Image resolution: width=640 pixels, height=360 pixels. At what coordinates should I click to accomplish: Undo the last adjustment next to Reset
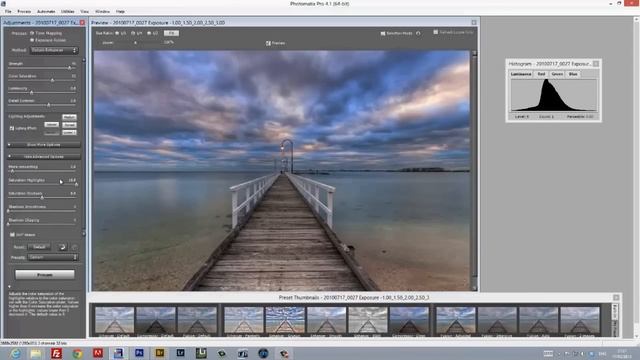pos(62,247)
